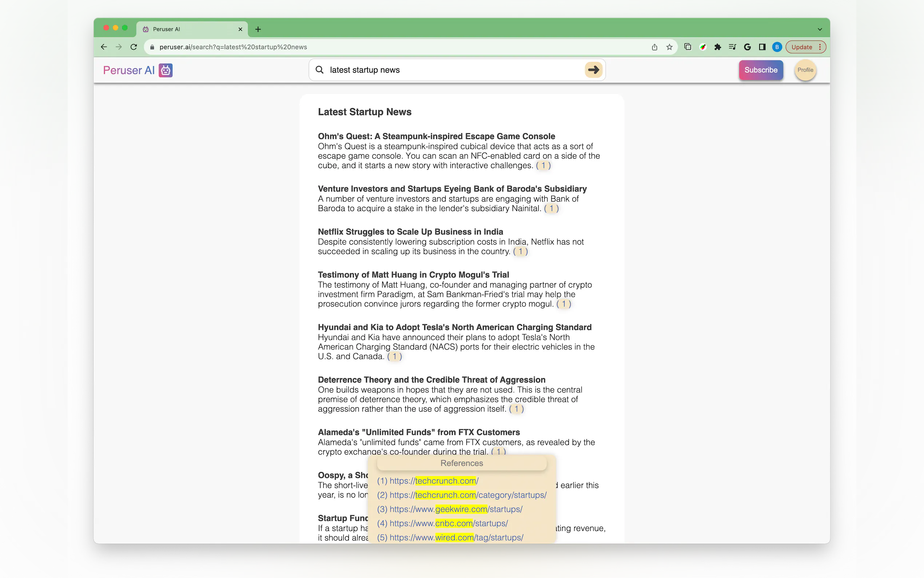Click the search submit arrow button
Viewport: 924px width, 578px height.
point(593,70)
